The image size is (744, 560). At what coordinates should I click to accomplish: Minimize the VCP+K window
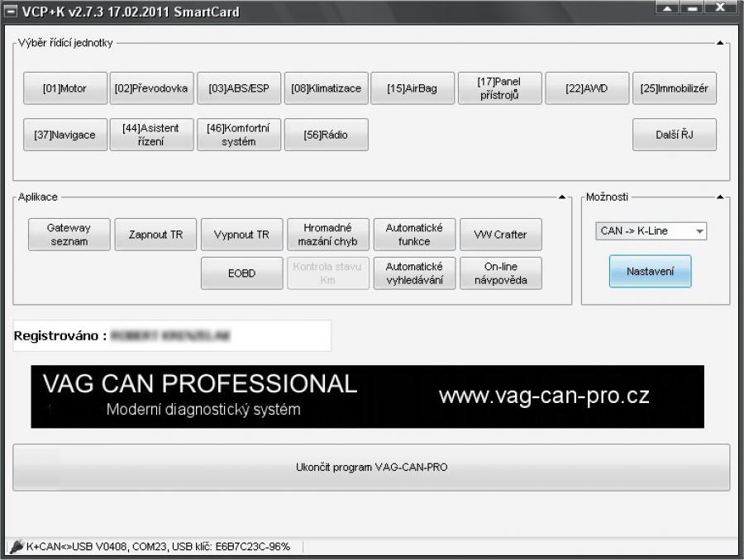point(692,8)
